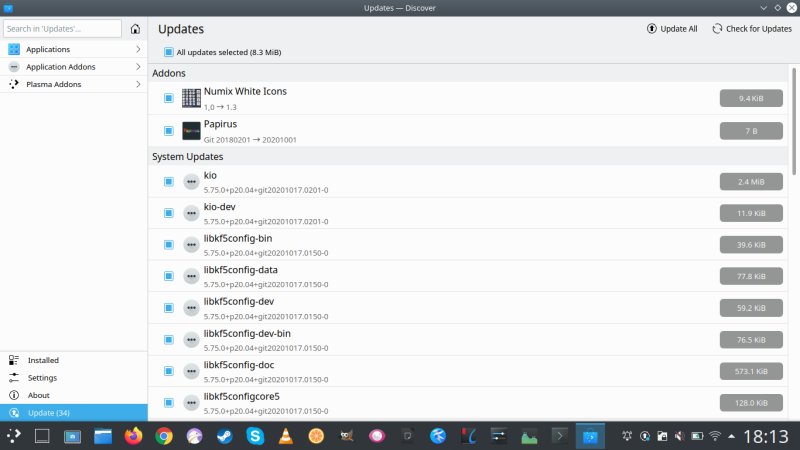
Task: Uncheck the libkf5configcore5 update checkbox
Action: 168,403
